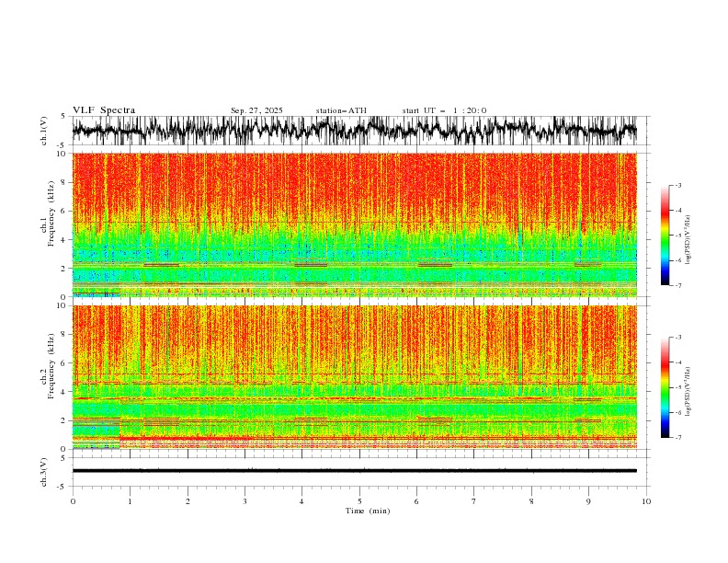
Task: Click the ch.2 Frequency (kHz) axis label
Action: coord(48,365)
